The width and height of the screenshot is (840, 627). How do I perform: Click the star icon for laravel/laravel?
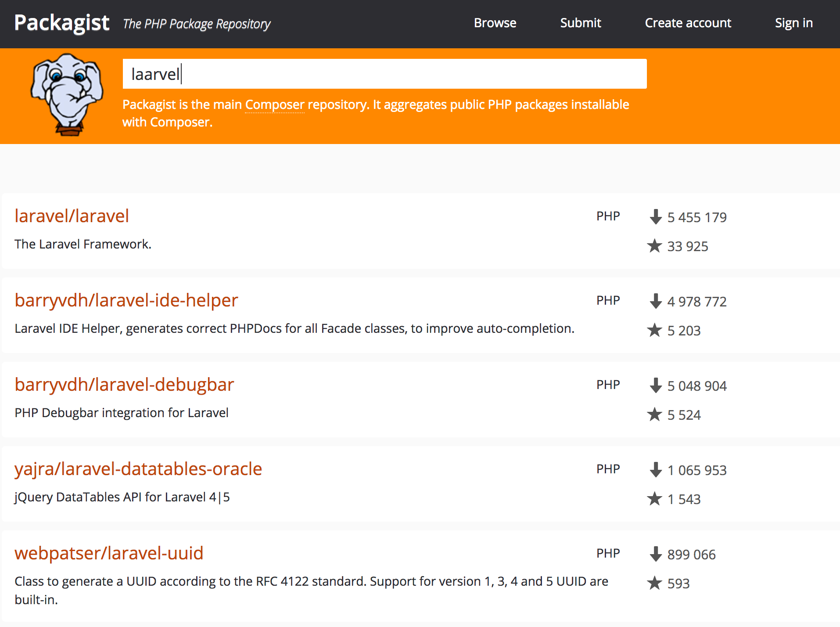click(x=654, y=246)
